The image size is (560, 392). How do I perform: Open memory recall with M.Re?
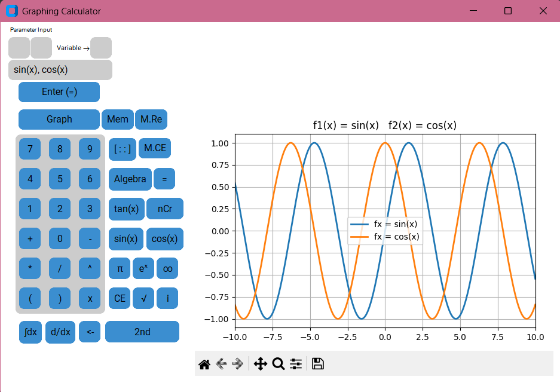(151, 120)
